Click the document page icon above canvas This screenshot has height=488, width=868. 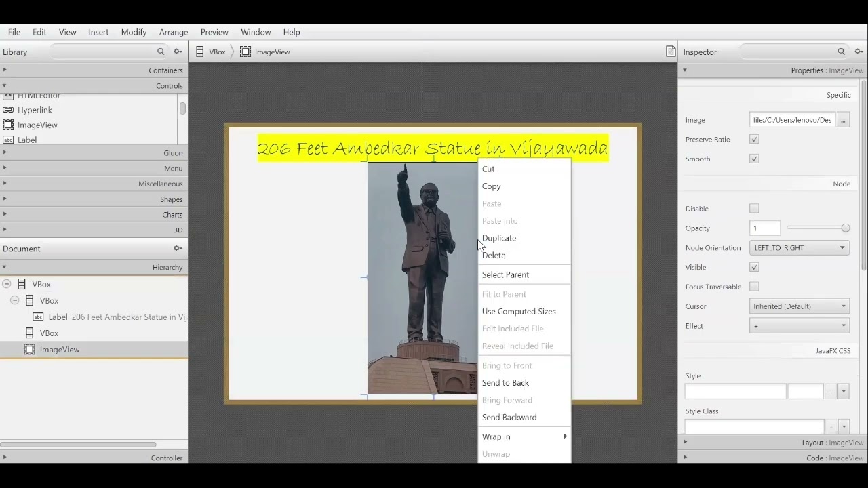[671, 52]
